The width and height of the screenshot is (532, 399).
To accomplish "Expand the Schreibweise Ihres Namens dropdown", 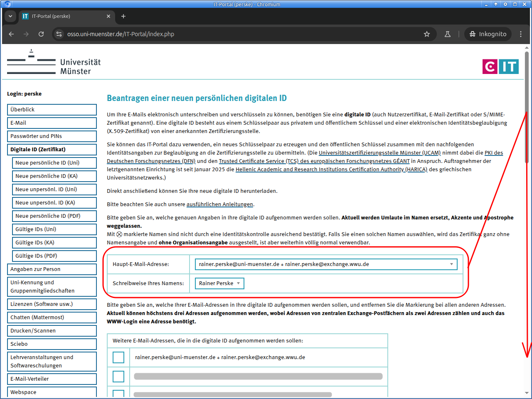I will 219,283.
